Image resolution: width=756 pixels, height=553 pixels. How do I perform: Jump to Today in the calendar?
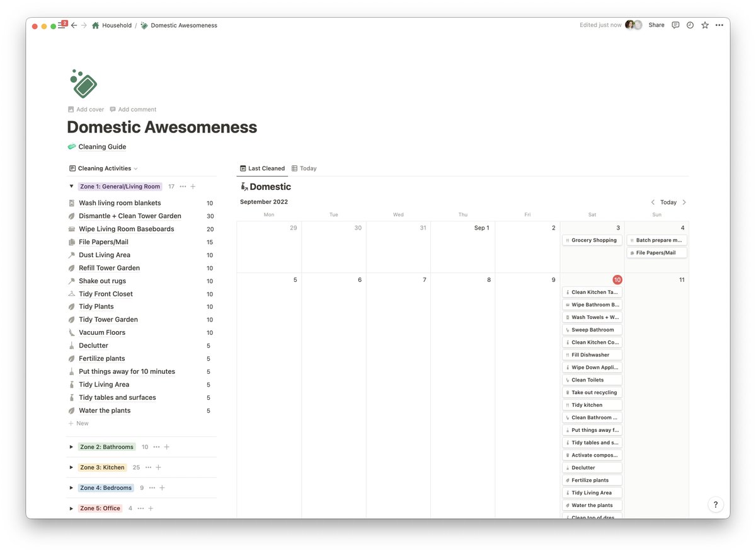[668, 202]
